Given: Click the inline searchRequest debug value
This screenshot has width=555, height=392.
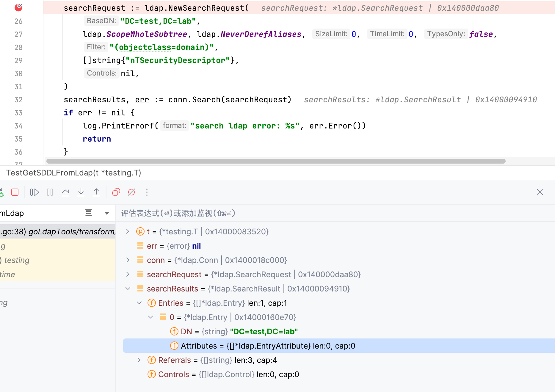Looking at the screenshot, I should pos(380,8).
